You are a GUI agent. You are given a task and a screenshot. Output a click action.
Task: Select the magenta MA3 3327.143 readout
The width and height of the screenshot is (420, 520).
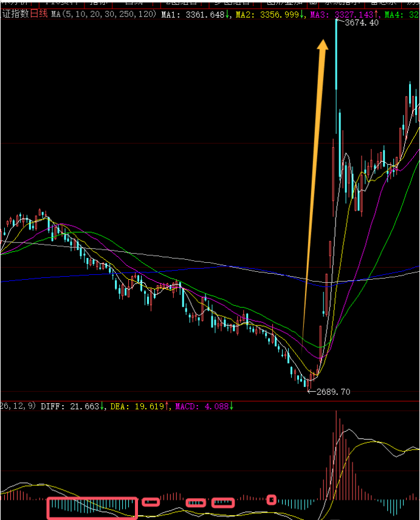[345, 14]
